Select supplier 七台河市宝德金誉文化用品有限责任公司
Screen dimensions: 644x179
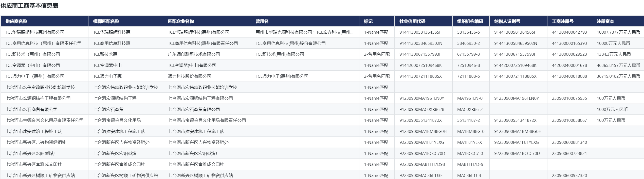(x=45, y=120)
